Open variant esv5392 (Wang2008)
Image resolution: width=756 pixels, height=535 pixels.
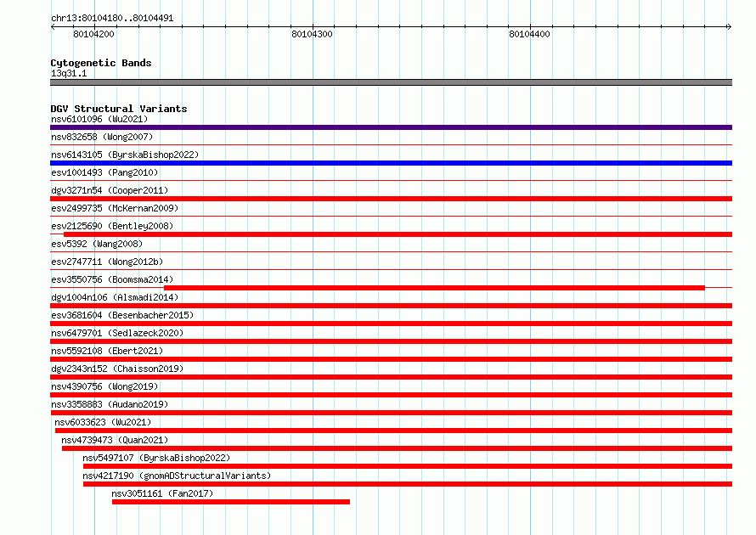(97, 244)
